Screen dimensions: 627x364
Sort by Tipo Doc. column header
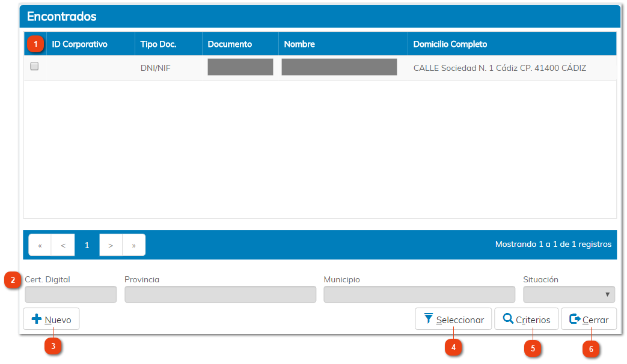pyautogui.click(x=158, y=44)
